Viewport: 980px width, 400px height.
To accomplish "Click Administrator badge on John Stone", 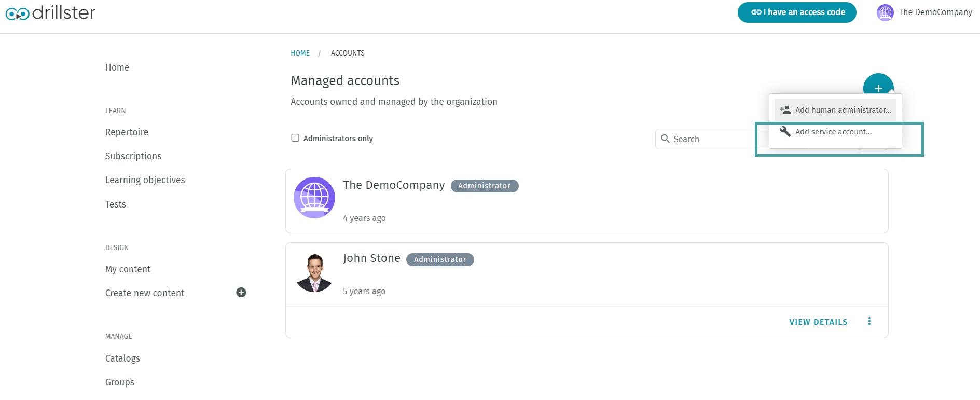I will click(440, 259).
